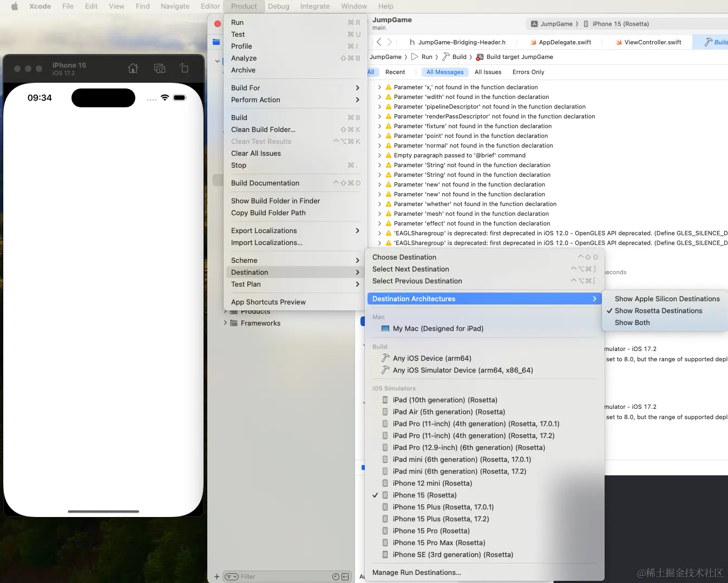Select iPad (10th generation) (Rosetta) simulator

click(484, 400)
